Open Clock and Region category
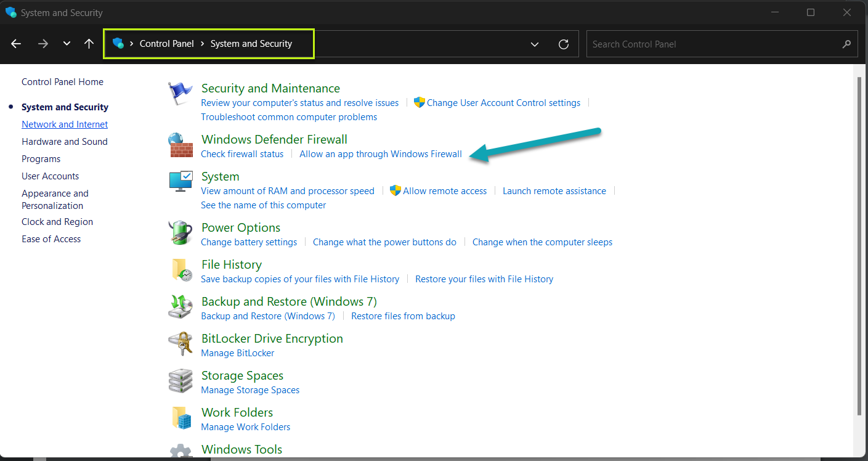 (57, 222)
